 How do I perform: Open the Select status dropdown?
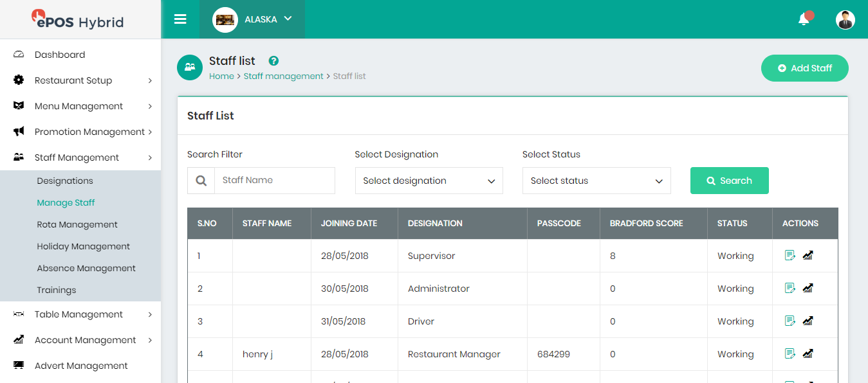click(x=596, y=181)
